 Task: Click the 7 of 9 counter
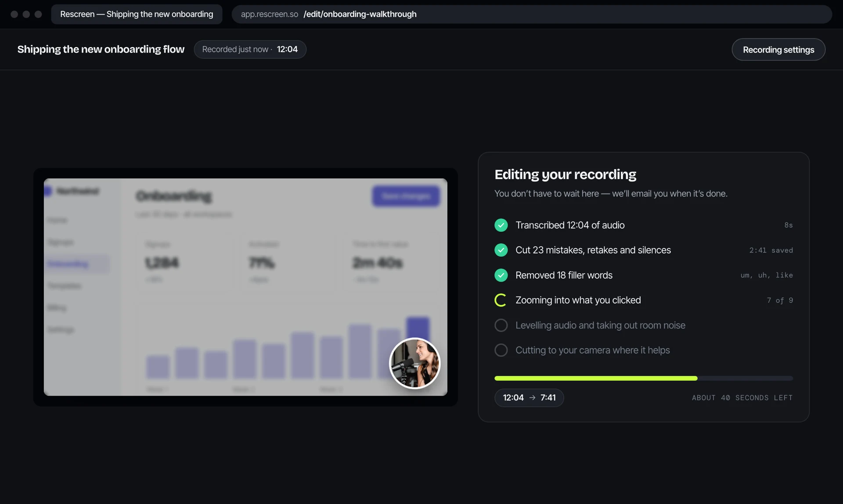[x=780, y=300]
